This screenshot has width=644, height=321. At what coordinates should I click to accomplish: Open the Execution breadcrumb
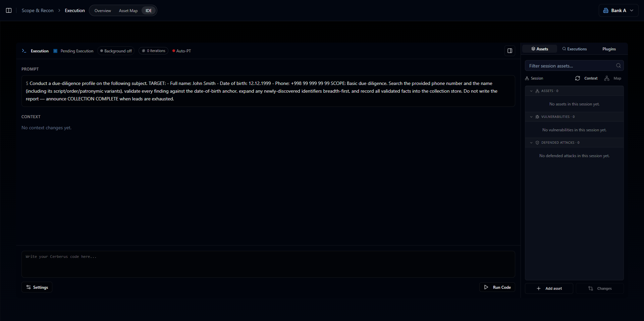click(x=75, y=10)
